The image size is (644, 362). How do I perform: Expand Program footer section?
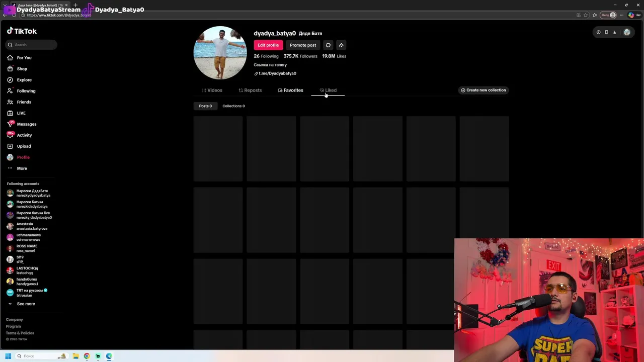click(x=13, y=326)
